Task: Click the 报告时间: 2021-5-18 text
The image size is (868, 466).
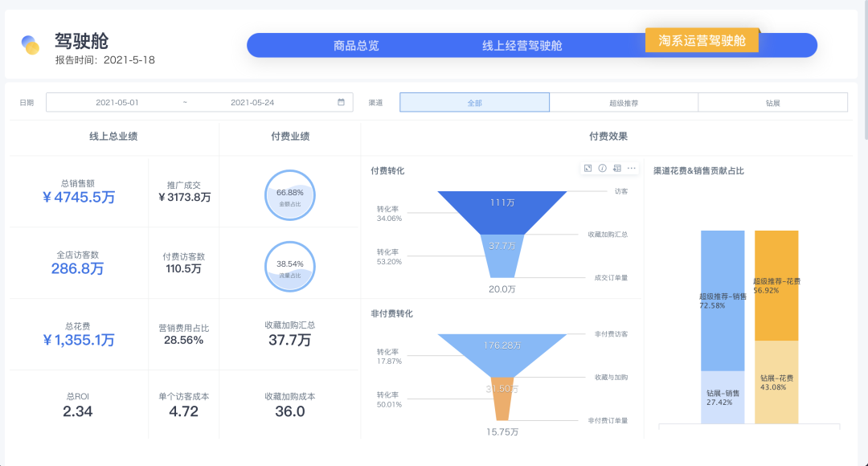Action: pyautogui.click(x=105, y=59)
